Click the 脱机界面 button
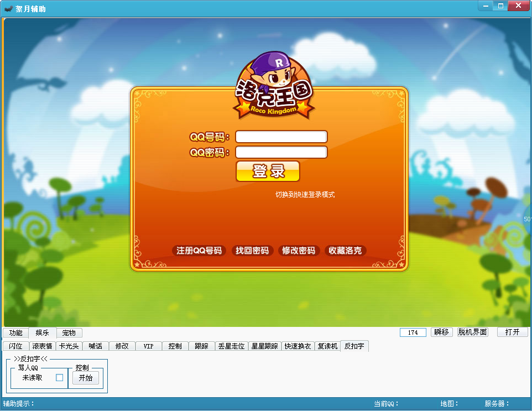Viewport: 532px width, 411px height. tap(473, 332)
